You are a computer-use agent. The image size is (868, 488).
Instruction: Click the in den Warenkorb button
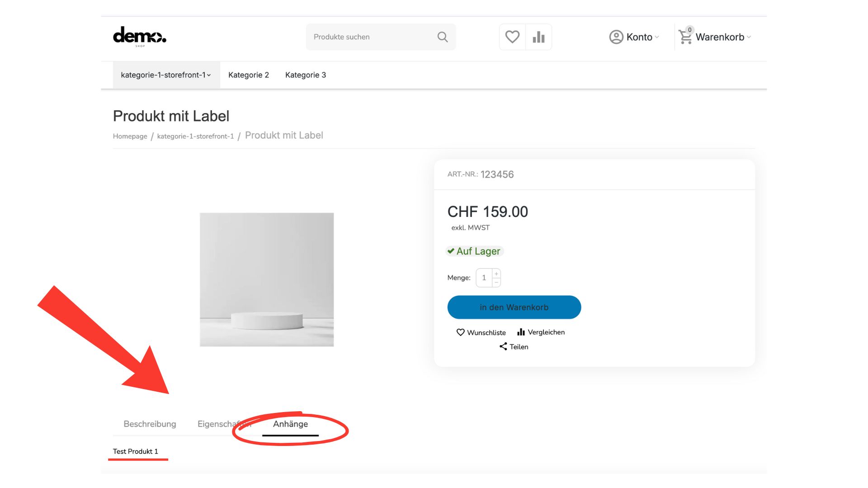pyautogui.click(x=514, y=307)
